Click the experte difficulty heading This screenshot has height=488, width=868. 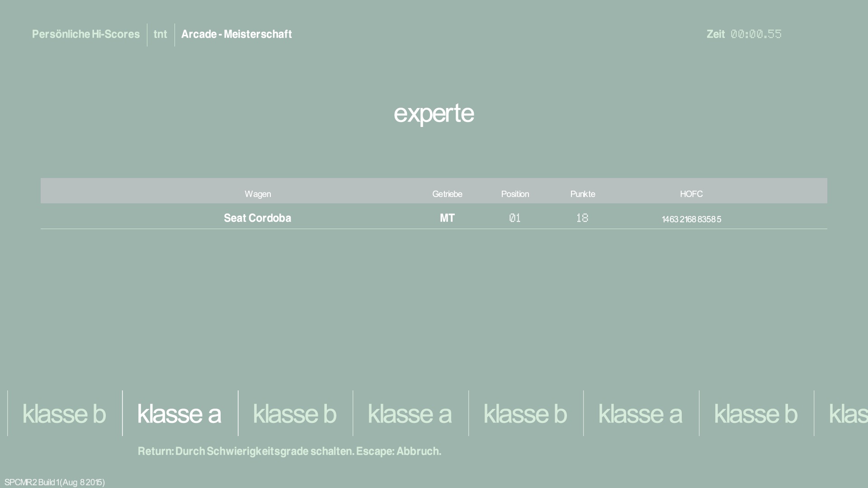tap(434, 113)
